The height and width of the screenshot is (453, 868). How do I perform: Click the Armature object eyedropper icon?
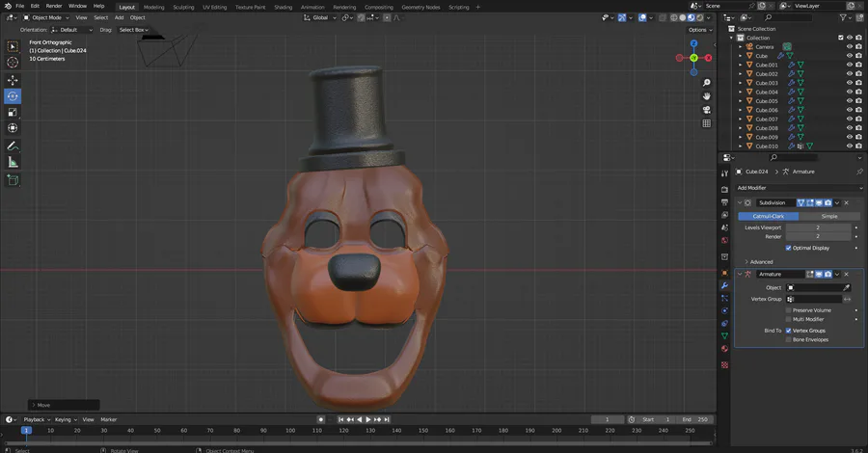pyautogui.click(x=847, y=287)
